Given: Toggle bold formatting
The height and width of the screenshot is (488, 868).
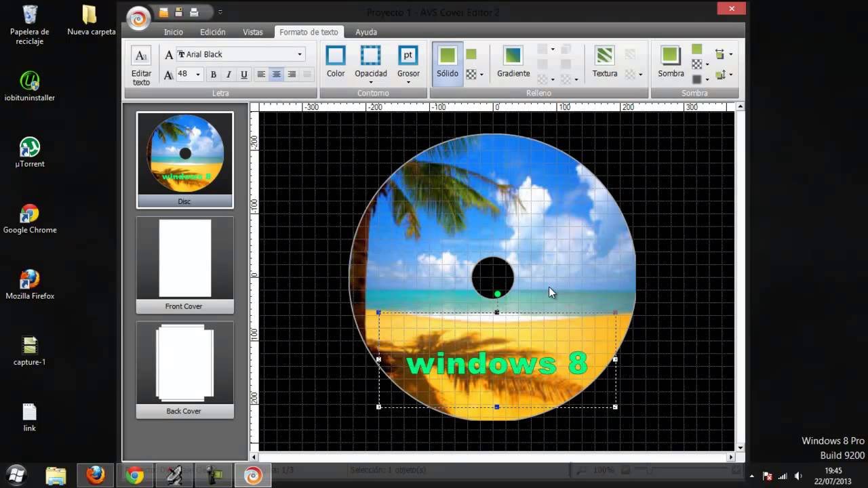Looking at the screenshot, I should click(213, 75).
